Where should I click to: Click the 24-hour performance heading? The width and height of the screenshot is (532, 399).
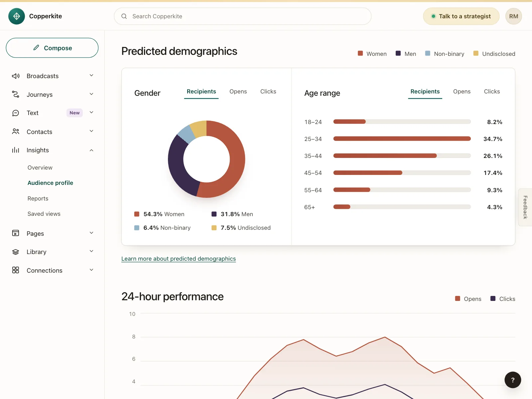click(172, 297)
